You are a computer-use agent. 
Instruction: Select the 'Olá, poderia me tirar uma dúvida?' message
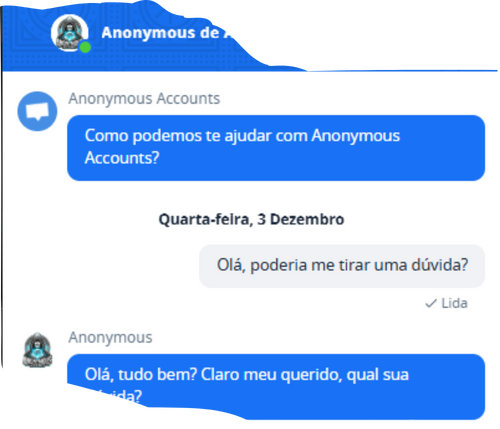342,266
